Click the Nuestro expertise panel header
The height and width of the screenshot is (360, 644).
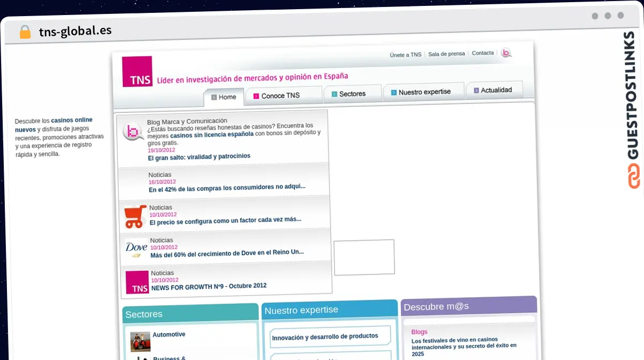(330, 309)
